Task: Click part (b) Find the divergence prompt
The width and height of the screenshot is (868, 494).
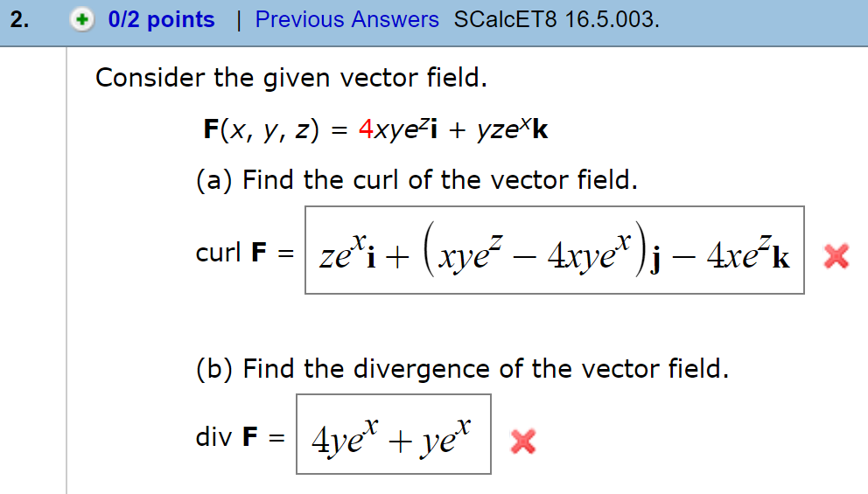Action: pyautogui.click(x=462, y=369)
